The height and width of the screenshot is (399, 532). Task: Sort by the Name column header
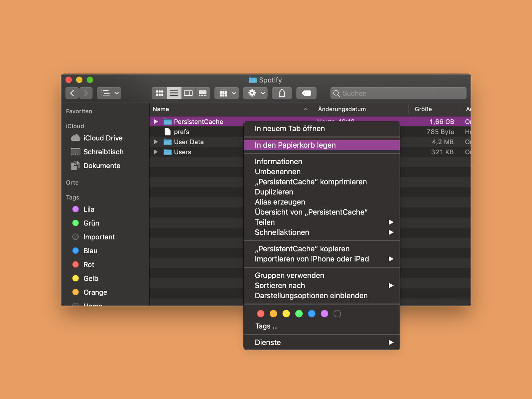(230, 109)
